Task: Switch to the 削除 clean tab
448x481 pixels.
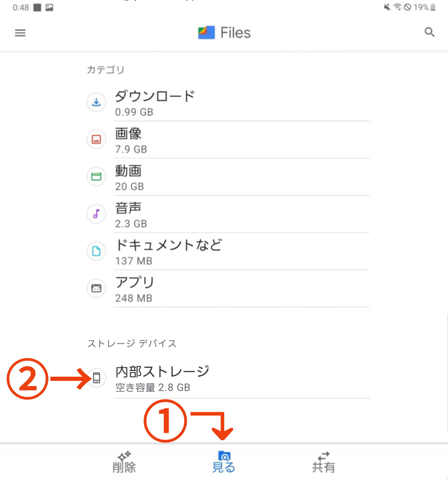Action: 124,462
